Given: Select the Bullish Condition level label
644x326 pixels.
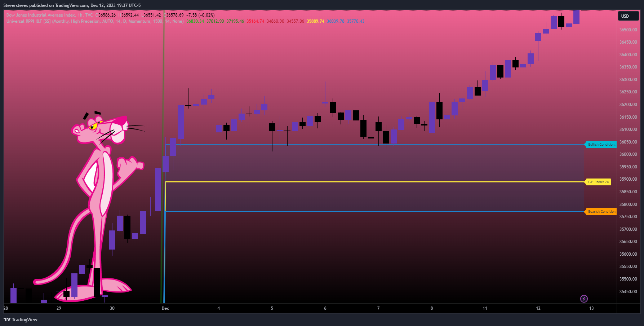Looking at the screenshot, I should 600,145.
